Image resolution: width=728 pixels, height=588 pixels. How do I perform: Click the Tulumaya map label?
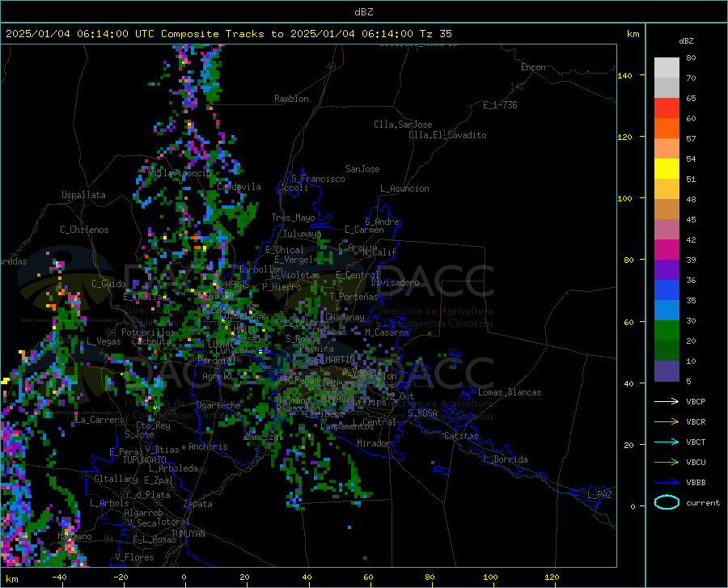pyautogui.click(x=302, y=234)
